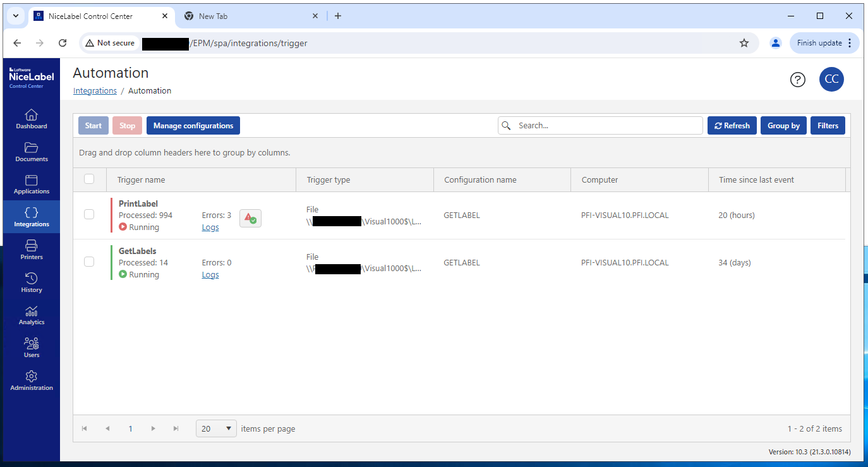
Task: Open the Documents sidebar section
Action: tap(31, 152)
